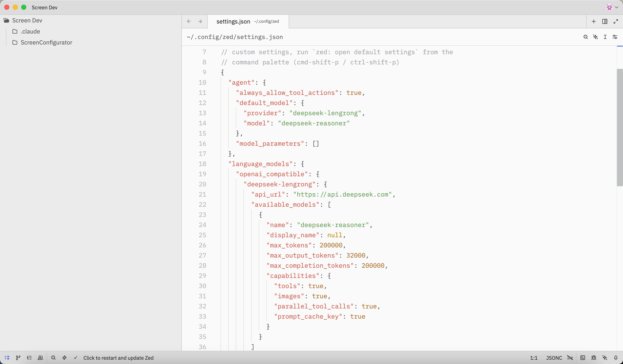The height and width of the screenshot is (364, 623).
Task: Show notifications bell icon
Action: point(616,358)
